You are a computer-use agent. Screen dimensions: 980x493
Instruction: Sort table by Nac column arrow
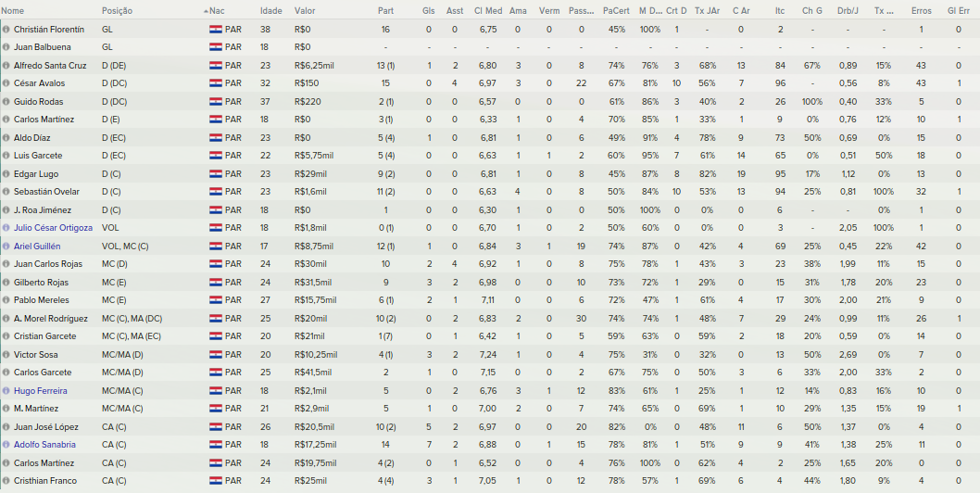(207, 11)
